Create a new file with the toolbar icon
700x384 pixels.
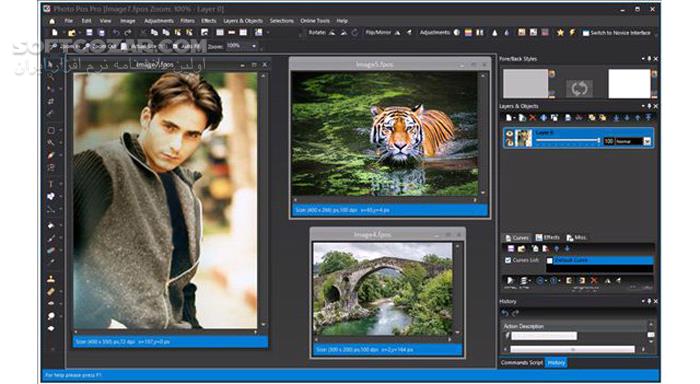click(54, 33)
